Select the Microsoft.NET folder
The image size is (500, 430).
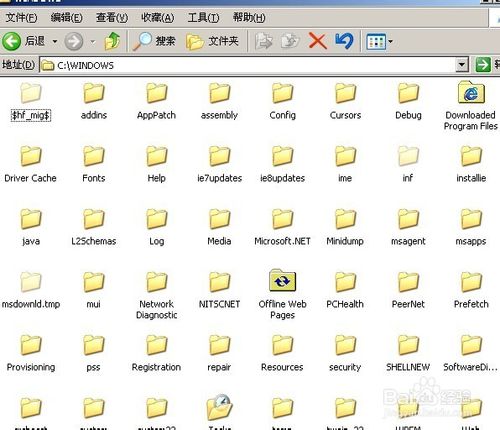coord(282,228)
